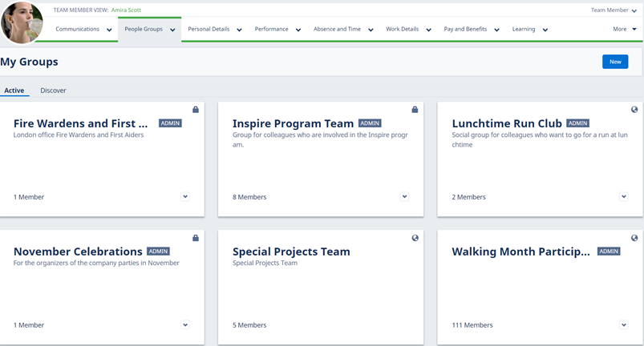
Task: Open the Special Projects Team group title
Action: [291, 251]
